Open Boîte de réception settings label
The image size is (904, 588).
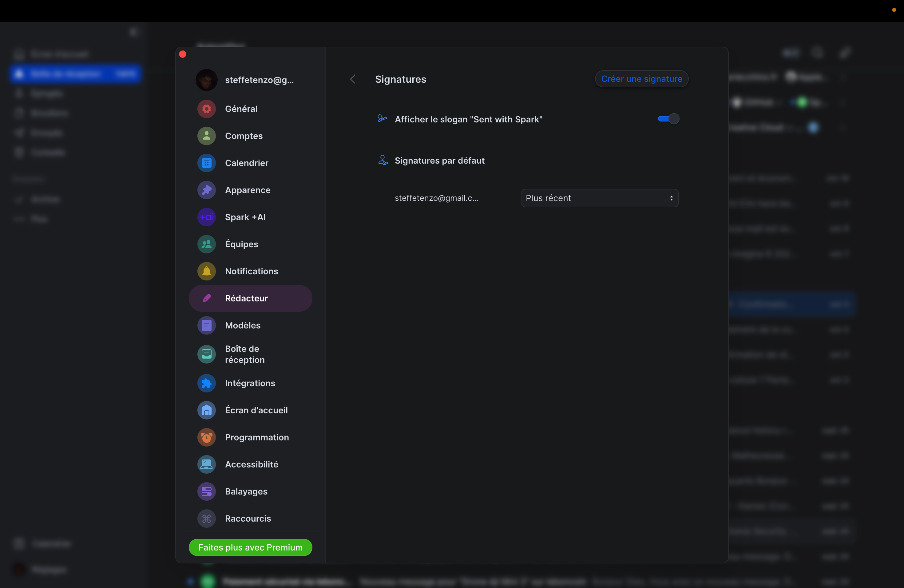pos(245,354)
